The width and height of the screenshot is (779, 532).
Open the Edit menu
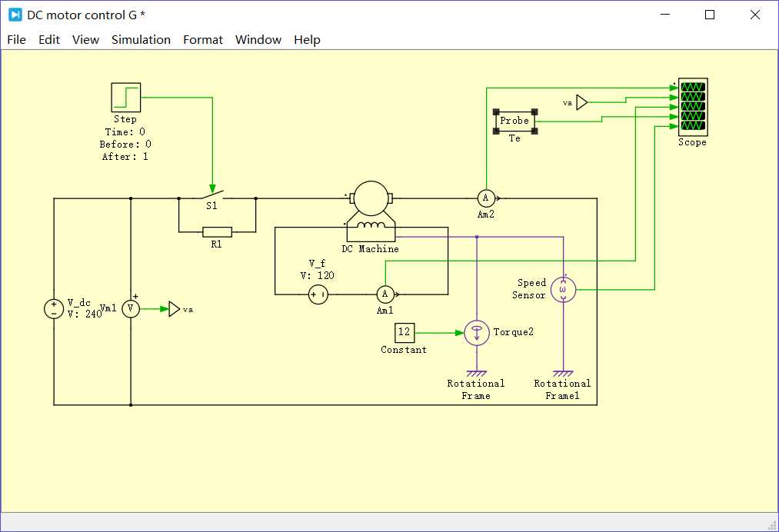pyautogui.click(x=49, y=40)
